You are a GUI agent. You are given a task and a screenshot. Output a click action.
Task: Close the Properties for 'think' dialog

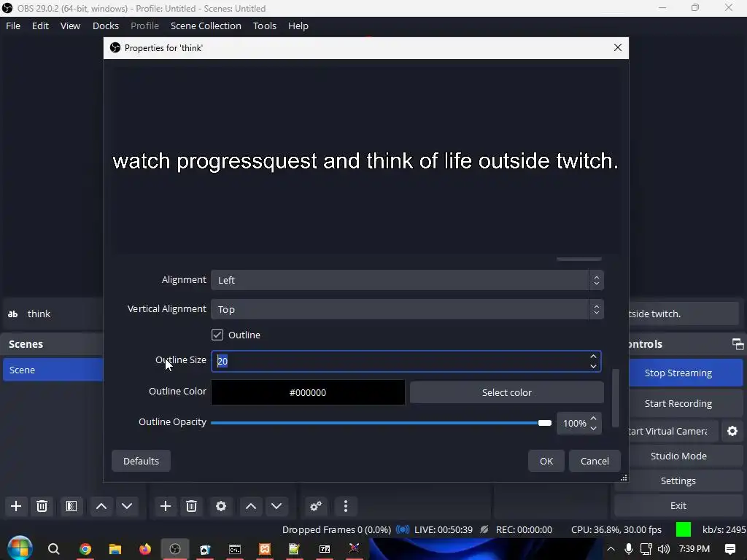tap(618, 47)
